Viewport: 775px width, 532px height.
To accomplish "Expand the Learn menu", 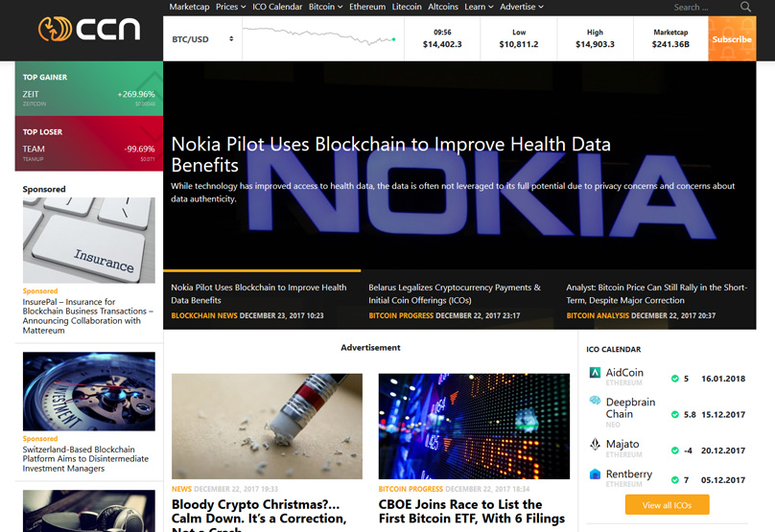I will click(x=479, y=7).
